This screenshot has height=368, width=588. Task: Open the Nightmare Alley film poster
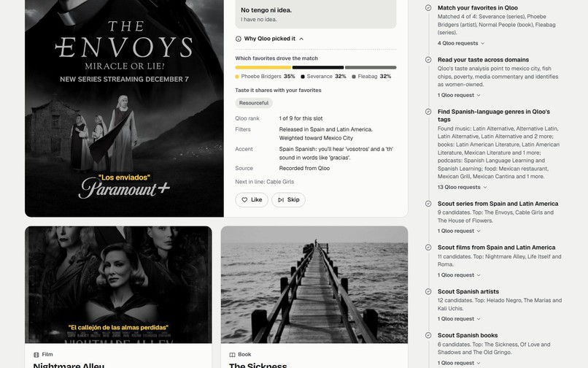[118, 285]
